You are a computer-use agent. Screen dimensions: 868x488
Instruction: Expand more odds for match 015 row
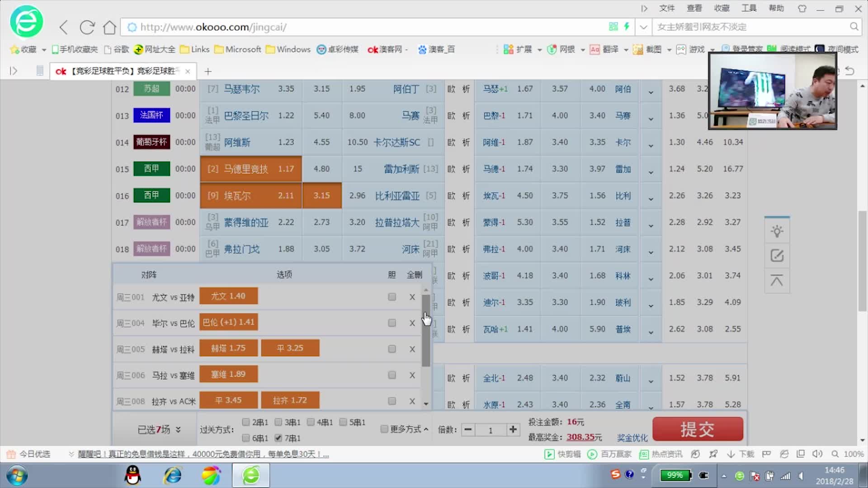(x=651, y=172)
